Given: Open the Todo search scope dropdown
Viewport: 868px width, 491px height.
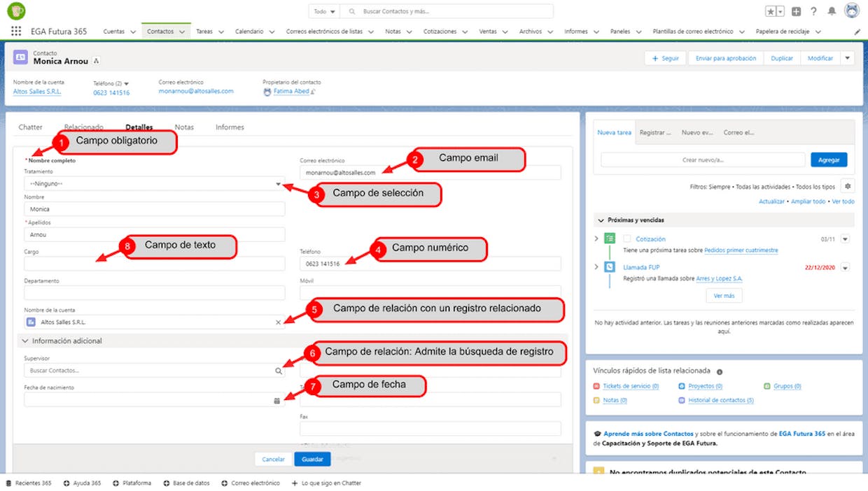Looking at the screenshot, I should pyautogui.click(x=325, y=11).
